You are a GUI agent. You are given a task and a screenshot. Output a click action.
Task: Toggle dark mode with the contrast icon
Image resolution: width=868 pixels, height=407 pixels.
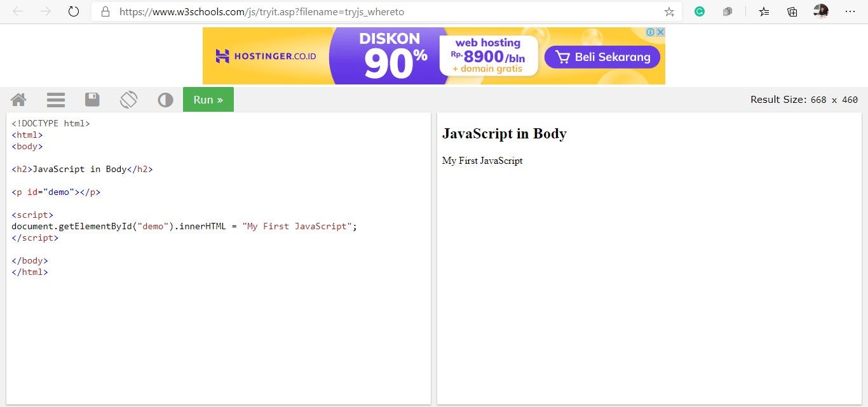click(x=165, y=99)
